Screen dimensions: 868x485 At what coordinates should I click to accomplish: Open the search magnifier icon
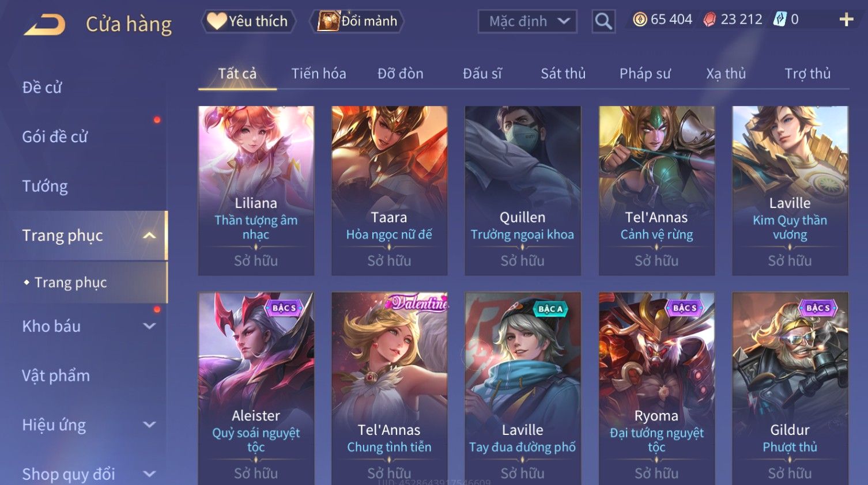tap(603, 21)
